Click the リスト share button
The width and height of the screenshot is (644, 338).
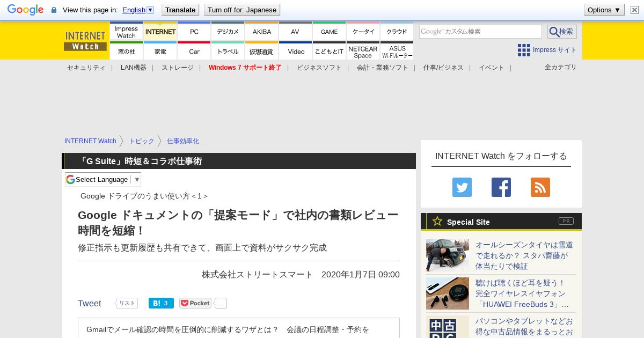tap(127, 303)
